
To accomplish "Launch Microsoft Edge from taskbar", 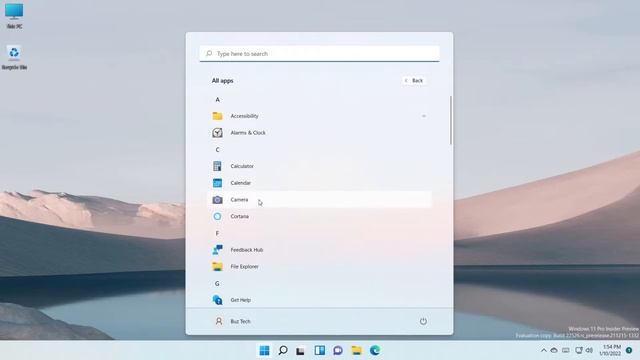I will [375, 350].
